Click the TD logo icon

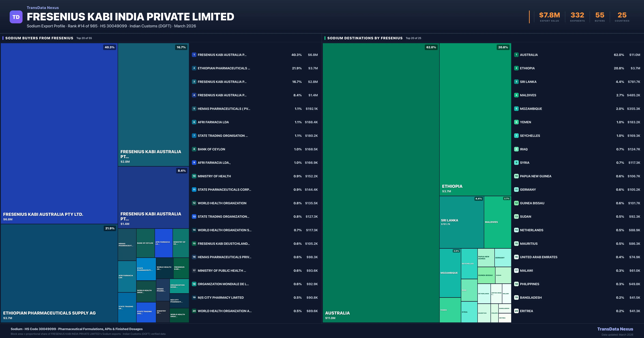pos(16,17)
